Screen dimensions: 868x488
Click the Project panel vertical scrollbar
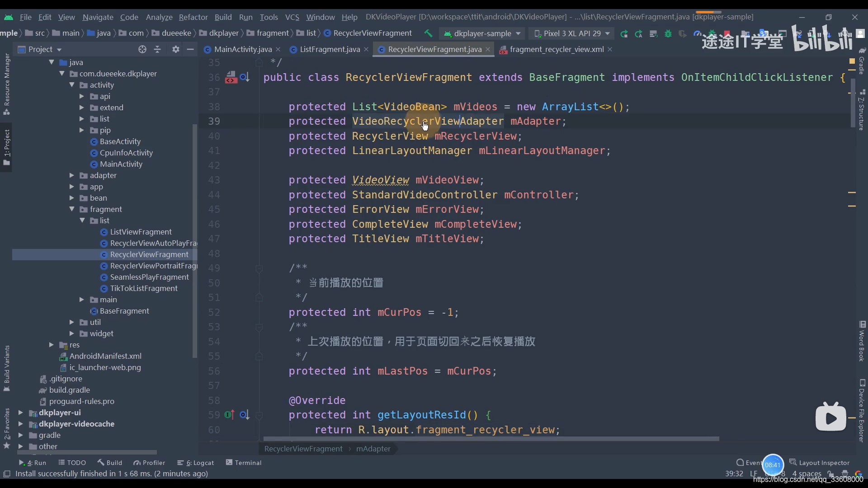point(195,241)
